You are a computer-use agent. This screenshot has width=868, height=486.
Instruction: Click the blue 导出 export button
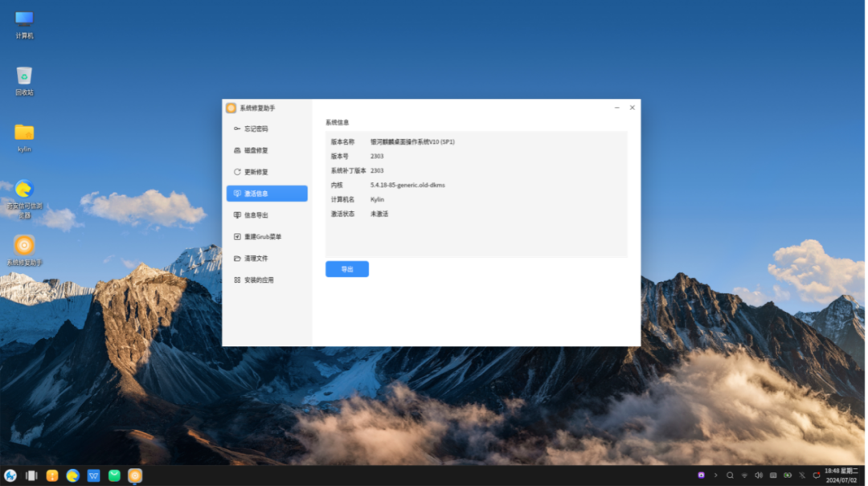pyautogui.click(x=346, y=269)
